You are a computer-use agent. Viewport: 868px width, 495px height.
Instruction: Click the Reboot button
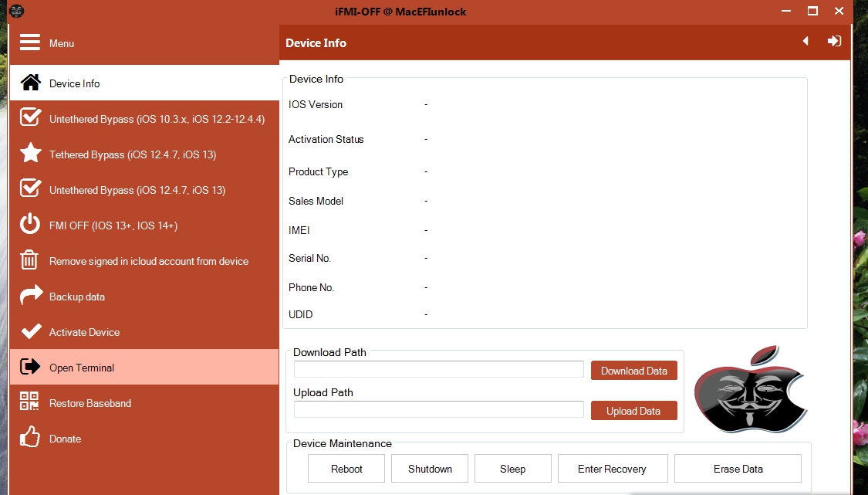pyautogui.click(x=346, y=469)
